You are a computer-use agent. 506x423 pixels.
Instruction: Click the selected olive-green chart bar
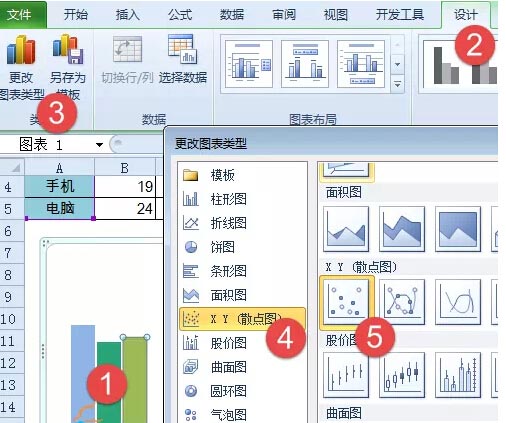135,380
